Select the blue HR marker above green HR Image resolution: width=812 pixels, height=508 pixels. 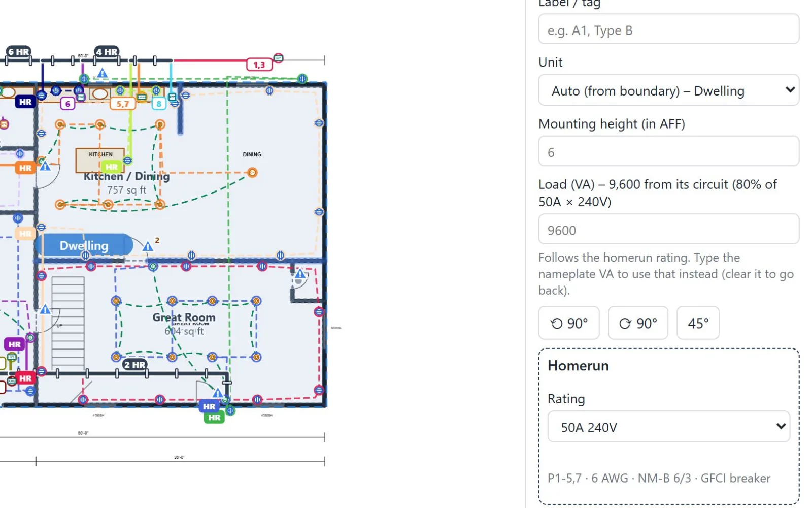click(x=209, y=406)
